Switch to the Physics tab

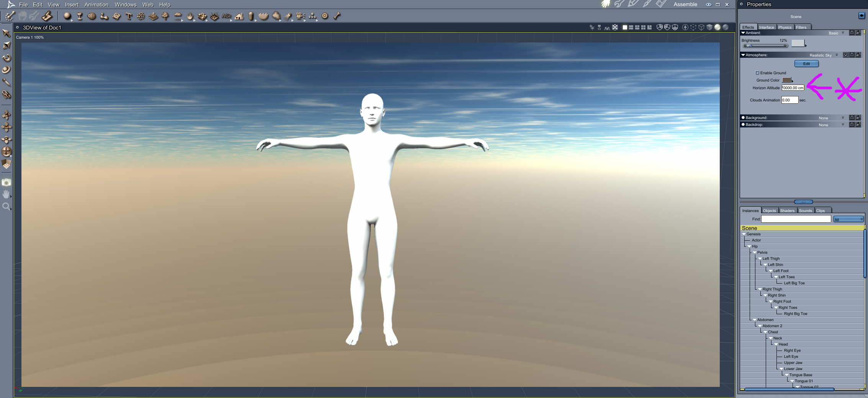[x=784, y=27]
